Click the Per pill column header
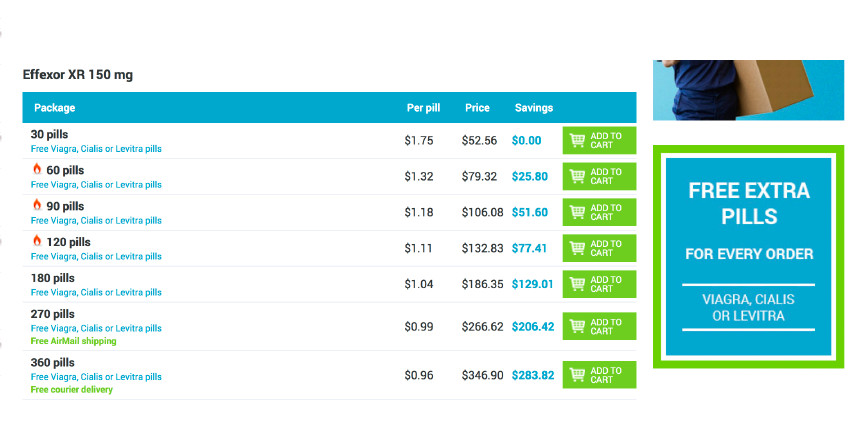The height and width of the screenshot is (432, 861). click(x=423, y=108)
